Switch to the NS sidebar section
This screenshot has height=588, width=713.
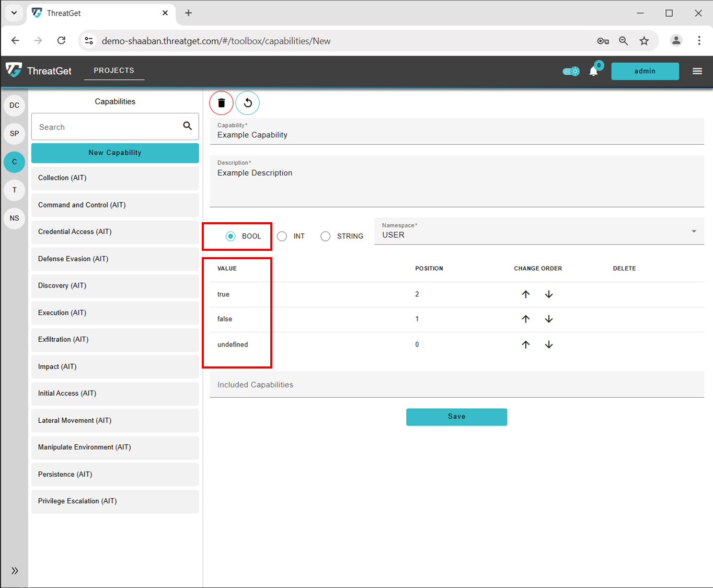(15, 218)
